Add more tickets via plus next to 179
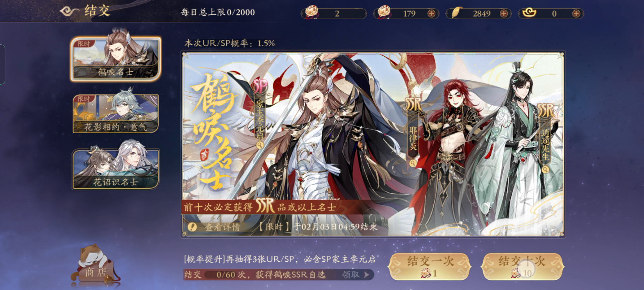 pos(431,13)
